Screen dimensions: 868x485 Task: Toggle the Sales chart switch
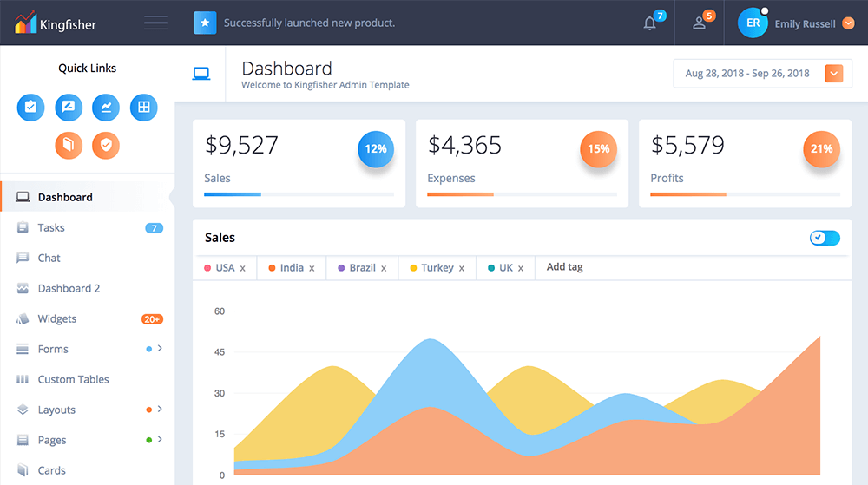click(x=825, y=238)
